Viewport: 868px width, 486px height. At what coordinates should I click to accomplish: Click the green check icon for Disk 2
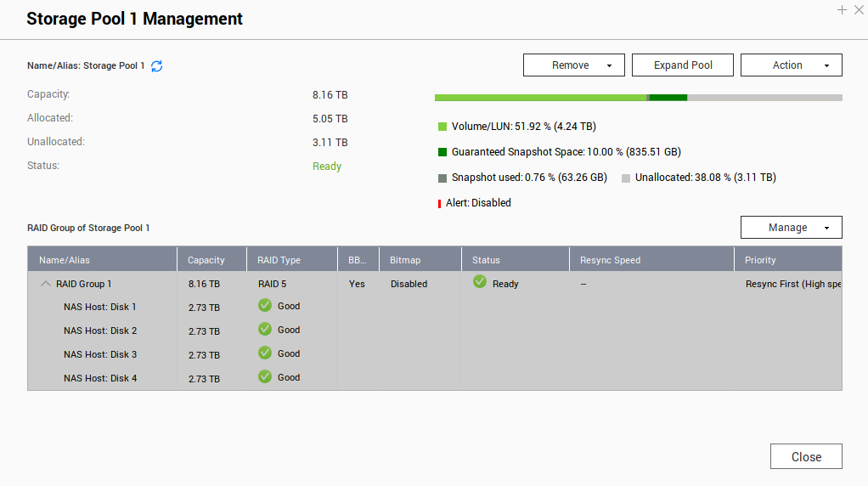pos(265,330)
